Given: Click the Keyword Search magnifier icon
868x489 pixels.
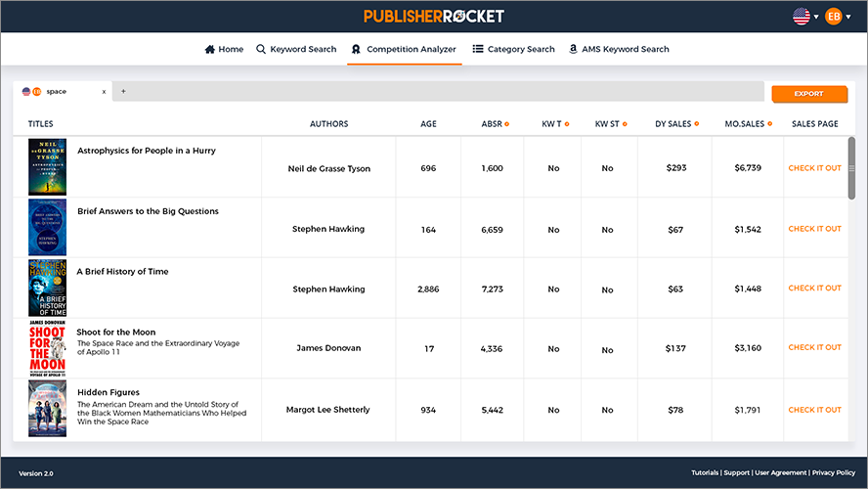Looking at the screenshot, I should point(261,49).
